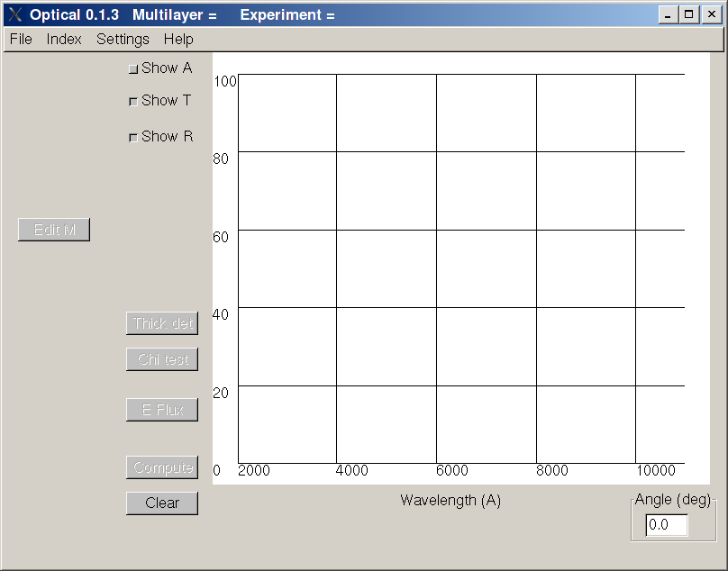This screenshot has width=728, height=571.
Task: Toggle the Show T checkbox
Action: (133, 101)
